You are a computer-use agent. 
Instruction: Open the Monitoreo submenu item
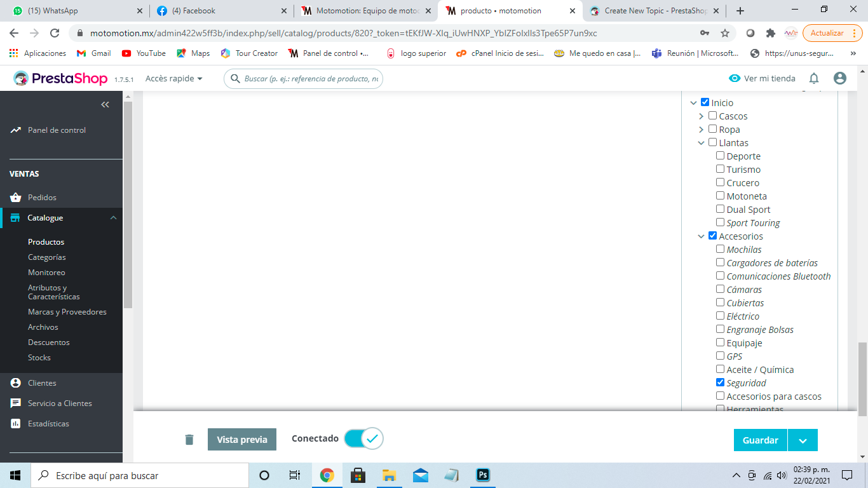coord(46,273)
